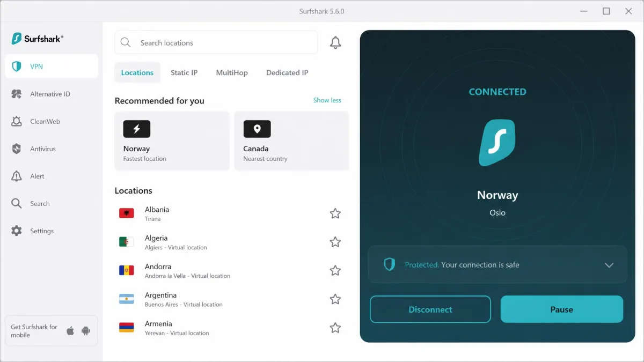Select Albania Tirana location
The image size is (644, 362).
tap(231, 213)
